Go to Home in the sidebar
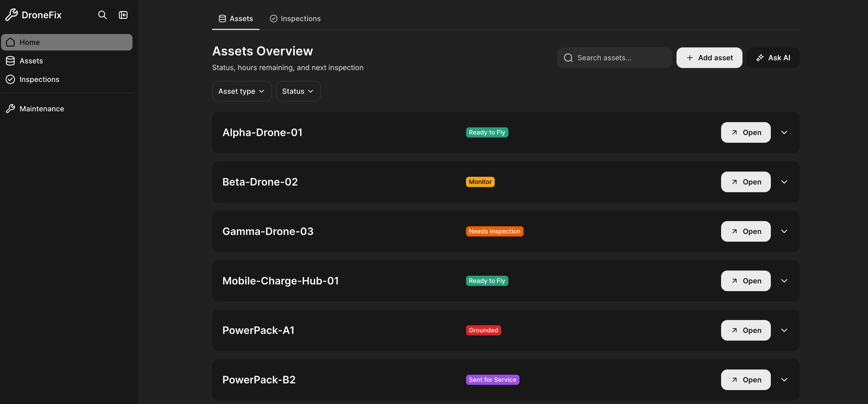Image resolution: width=868 pixels, height=404 pixels. pyautogui.click(x=67, y=42)
